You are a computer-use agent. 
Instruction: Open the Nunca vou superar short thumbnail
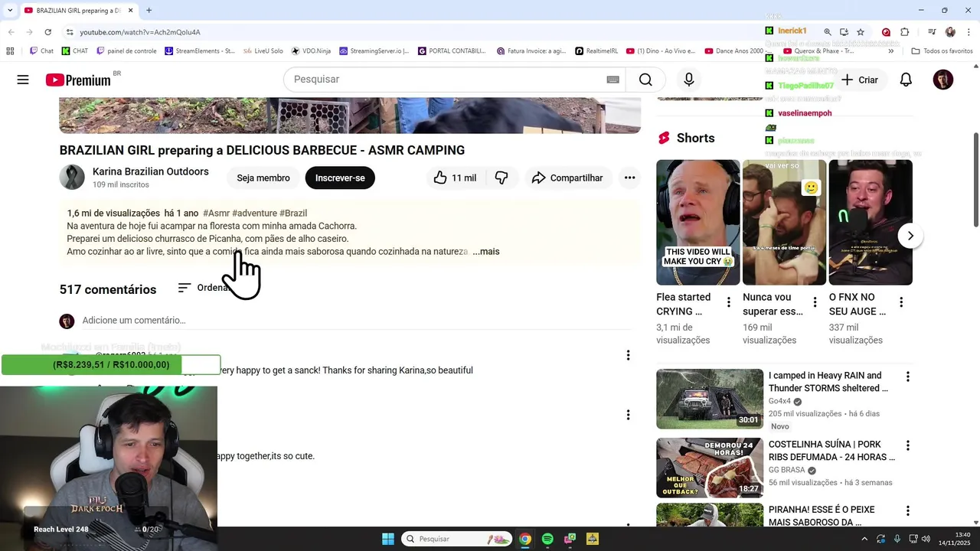tap(784, 222)
